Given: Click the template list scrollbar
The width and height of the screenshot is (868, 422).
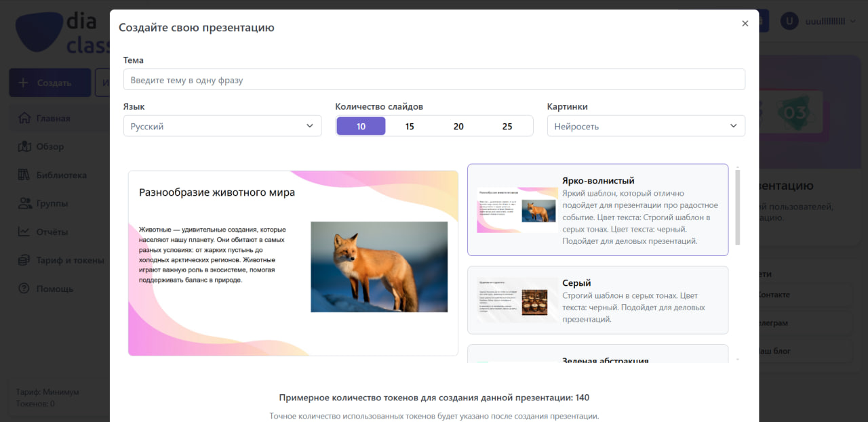Looking at the screenshot, I should (x=737, y=207).
